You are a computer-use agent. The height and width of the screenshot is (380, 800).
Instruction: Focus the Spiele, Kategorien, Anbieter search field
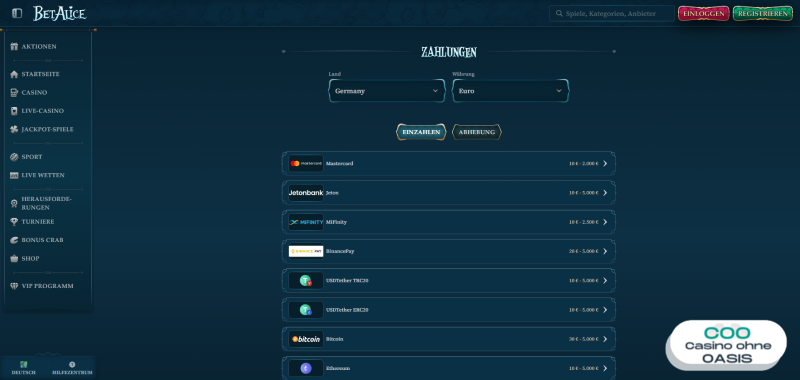(612, 14)
